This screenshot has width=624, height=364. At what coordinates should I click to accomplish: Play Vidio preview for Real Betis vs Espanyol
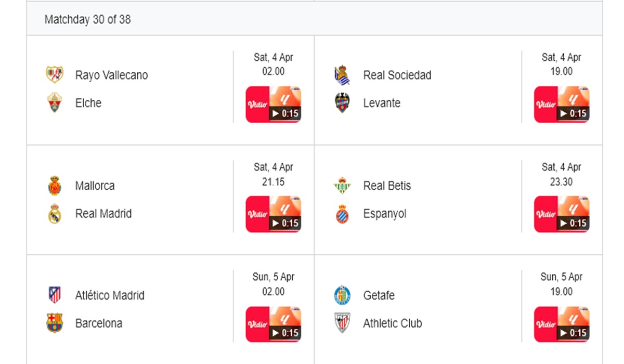click(561, 214)
